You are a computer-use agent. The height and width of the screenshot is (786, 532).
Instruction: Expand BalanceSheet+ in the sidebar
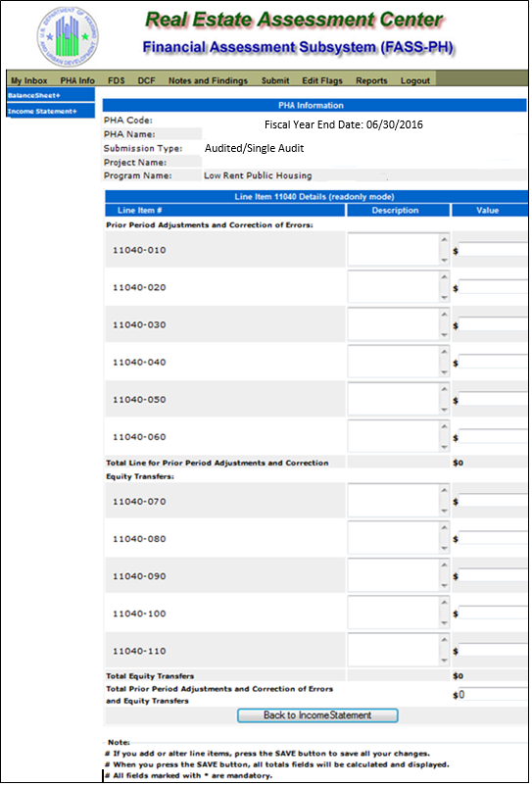click(x=51, y=95)
